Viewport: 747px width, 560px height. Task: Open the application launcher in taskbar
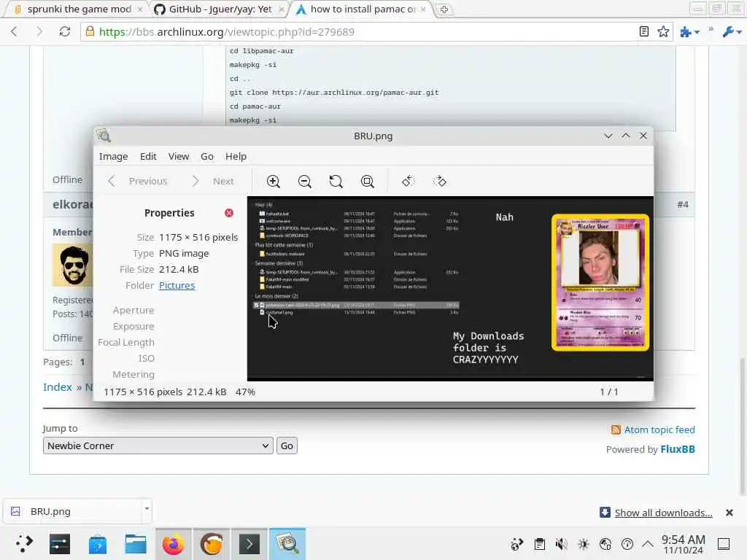pos(24,544)
